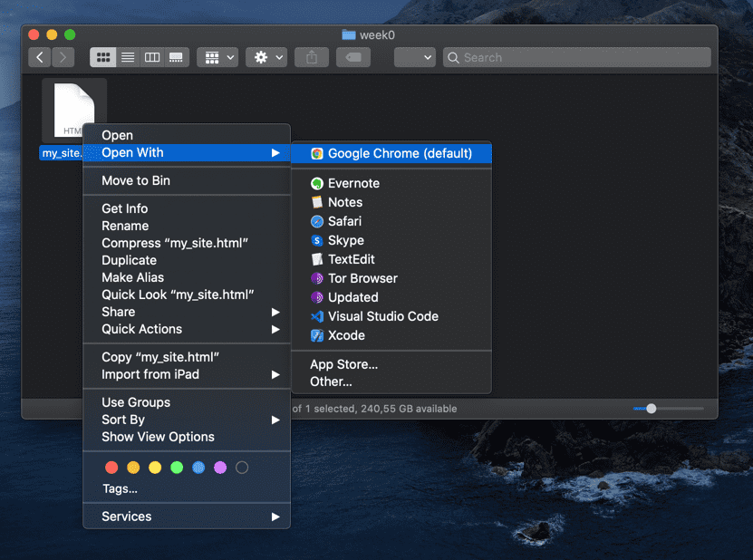Go forward with the right chevron button
753x560 pixels.
[63, 58]
